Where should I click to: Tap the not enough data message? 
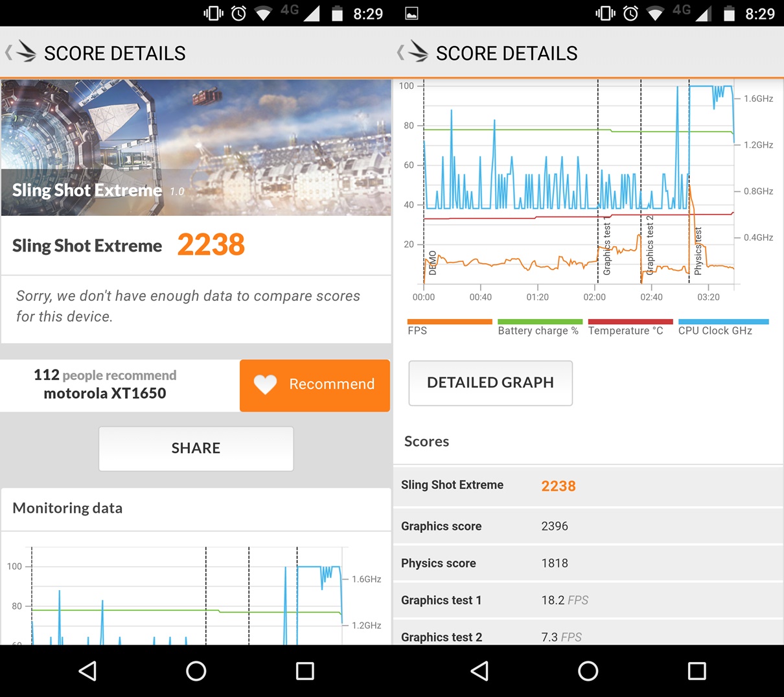[x=188, y=306]
